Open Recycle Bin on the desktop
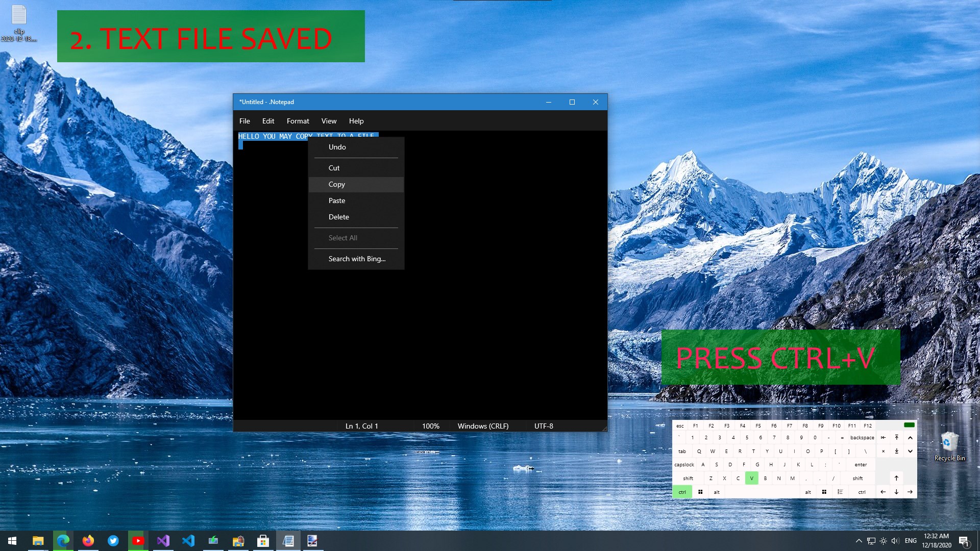 [x=949, y=445]
